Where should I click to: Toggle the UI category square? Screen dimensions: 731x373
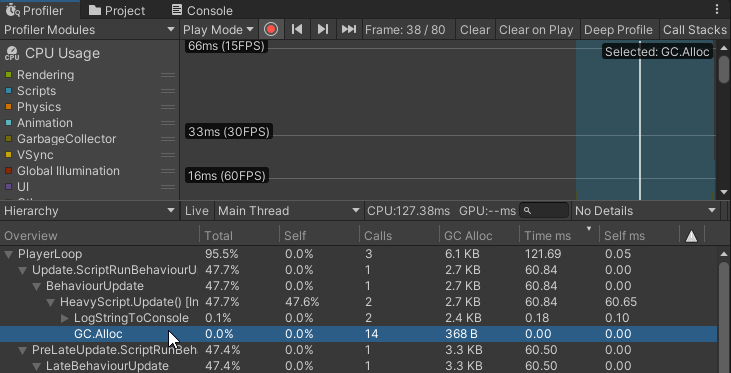[x=8, y=186]
